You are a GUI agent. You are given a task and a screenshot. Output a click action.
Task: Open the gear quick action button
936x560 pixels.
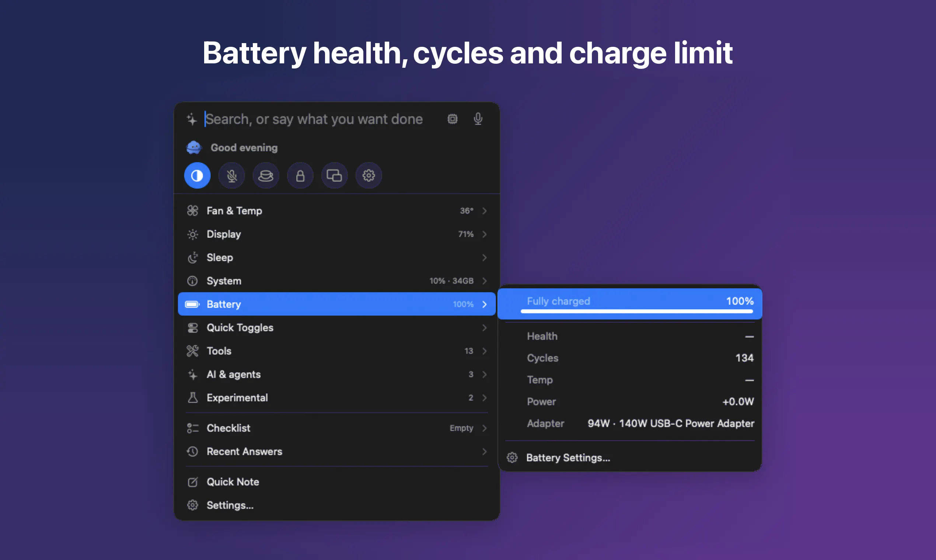369,175
